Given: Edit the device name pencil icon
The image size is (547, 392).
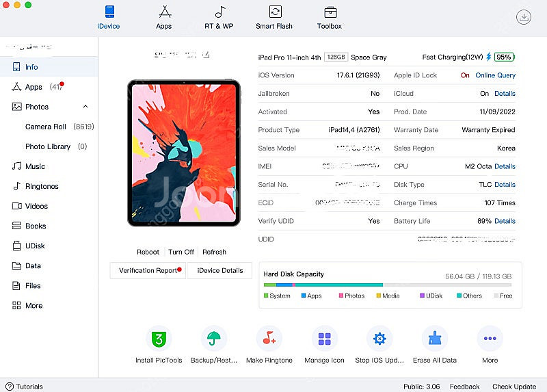Looking at the screenshot, I should coord(206,55).
